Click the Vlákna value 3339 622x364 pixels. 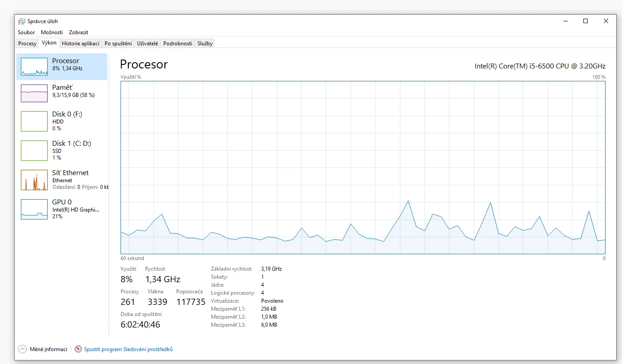[158, 302]
